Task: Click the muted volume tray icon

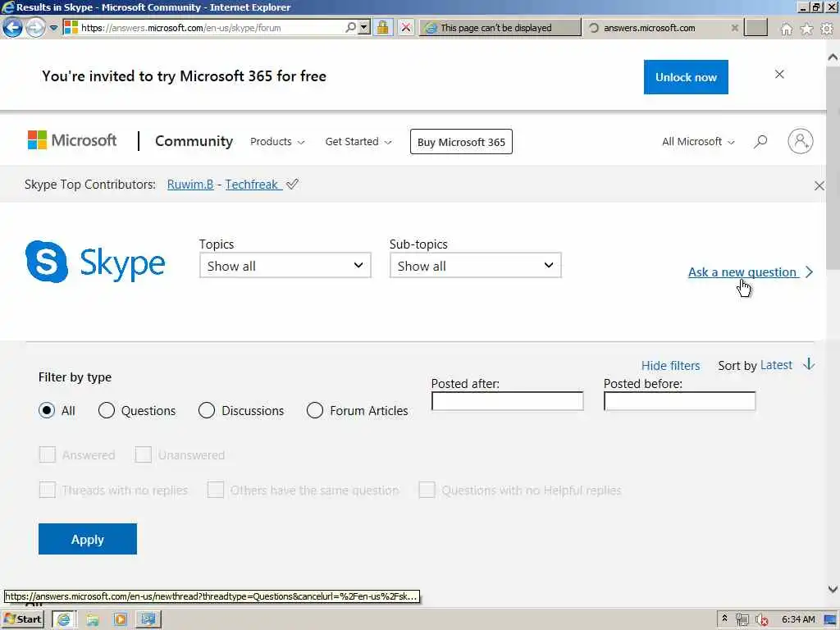Action: (x=761, y=620)
